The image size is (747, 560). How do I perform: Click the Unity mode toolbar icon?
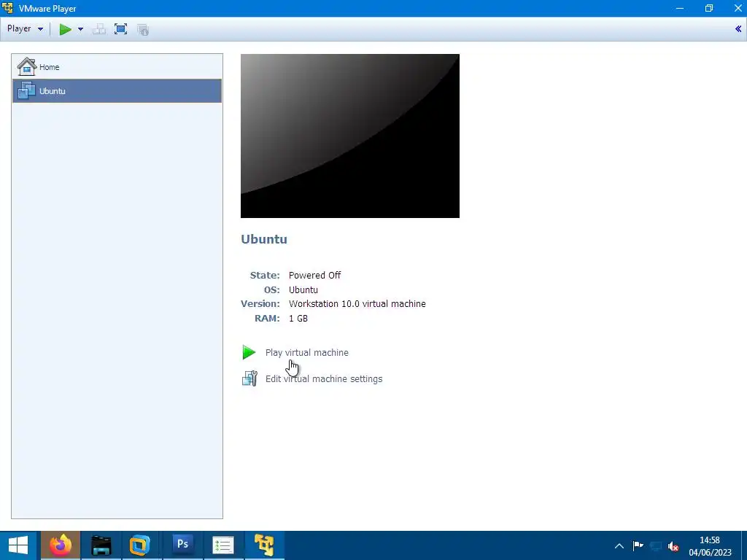[x=143, y=29]
